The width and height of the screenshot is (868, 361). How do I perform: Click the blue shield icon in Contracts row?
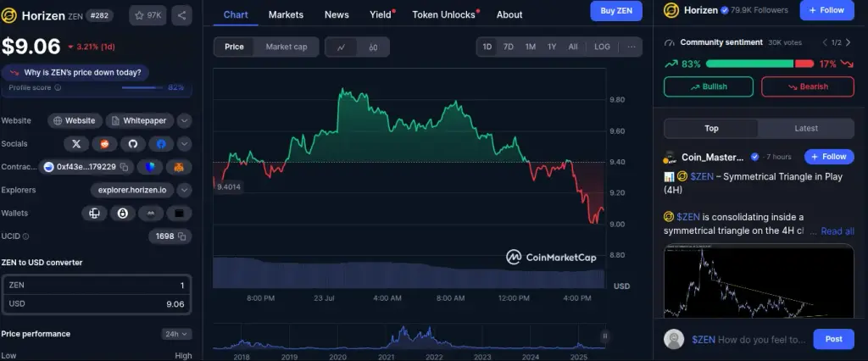coord(150,167)
